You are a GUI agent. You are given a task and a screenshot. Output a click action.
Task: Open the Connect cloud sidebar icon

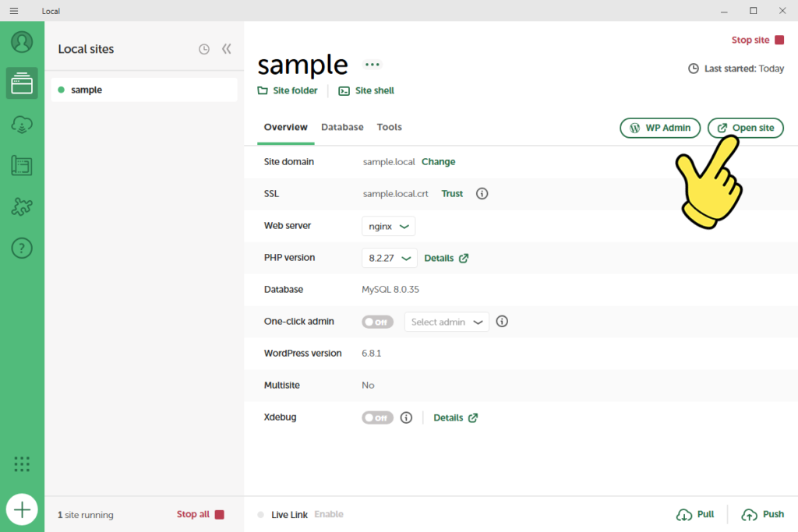(x=22, y=125)
